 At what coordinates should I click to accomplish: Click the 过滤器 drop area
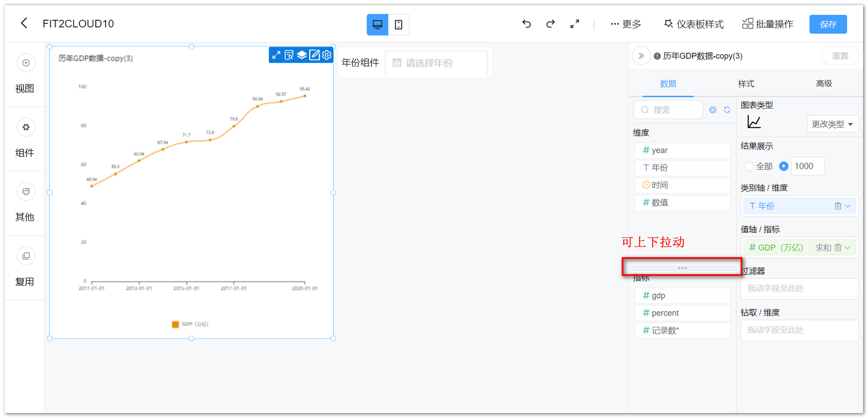coord(799,289)
